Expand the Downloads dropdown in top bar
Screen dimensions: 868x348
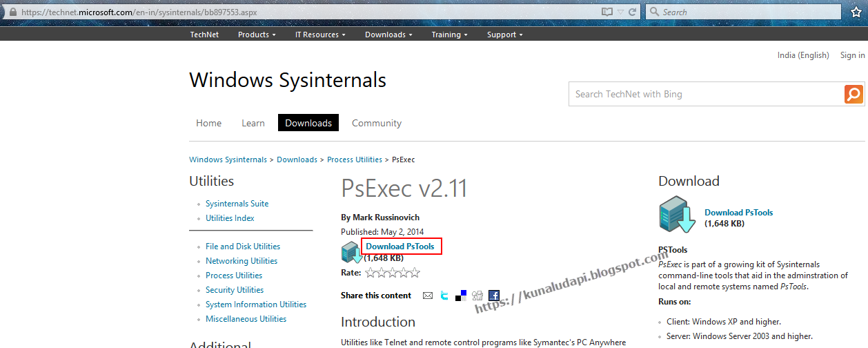388,35
